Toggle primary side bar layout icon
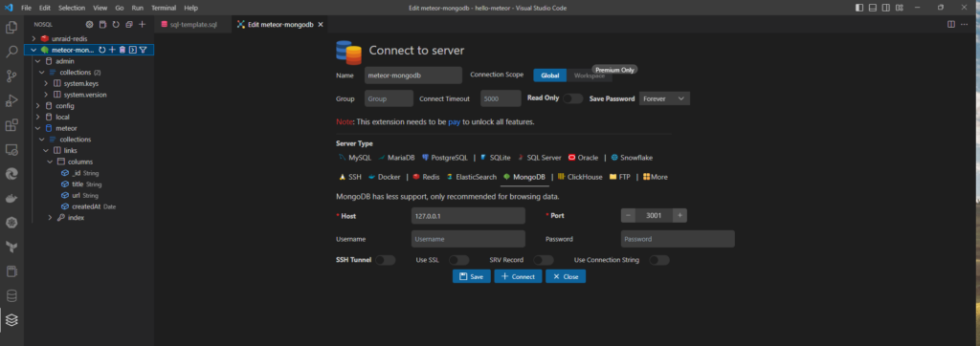Image resolution: width=980 pixels, height=346 pixels. 860,8
